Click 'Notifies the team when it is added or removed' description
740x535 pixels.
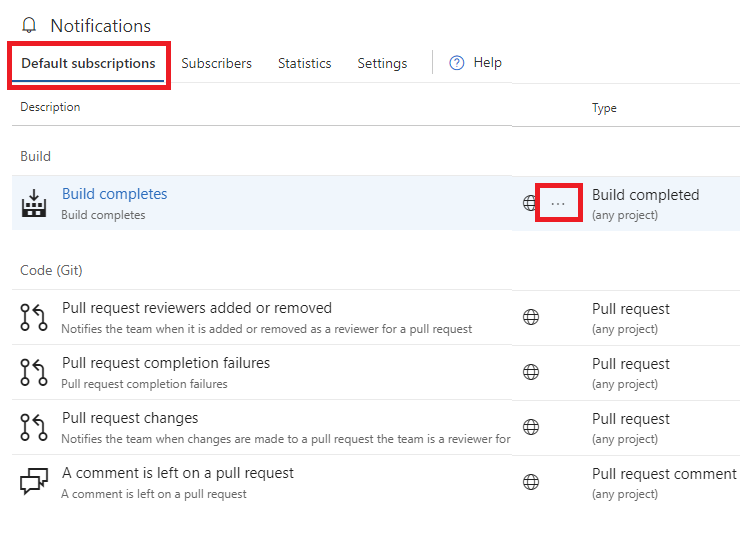(267, 329)
